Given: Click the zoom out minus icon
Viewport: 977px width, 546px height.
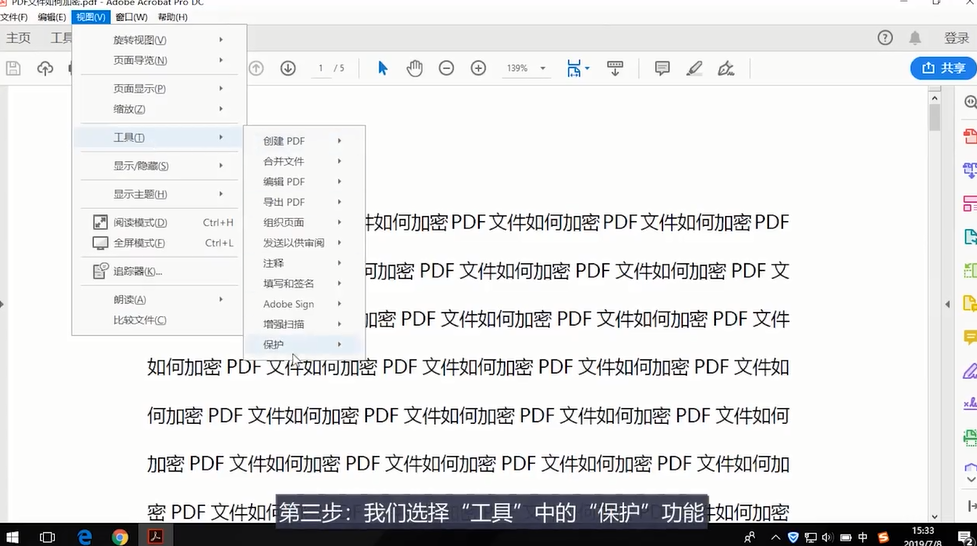Looking at the screenshot, I should [x=446, y=68].
